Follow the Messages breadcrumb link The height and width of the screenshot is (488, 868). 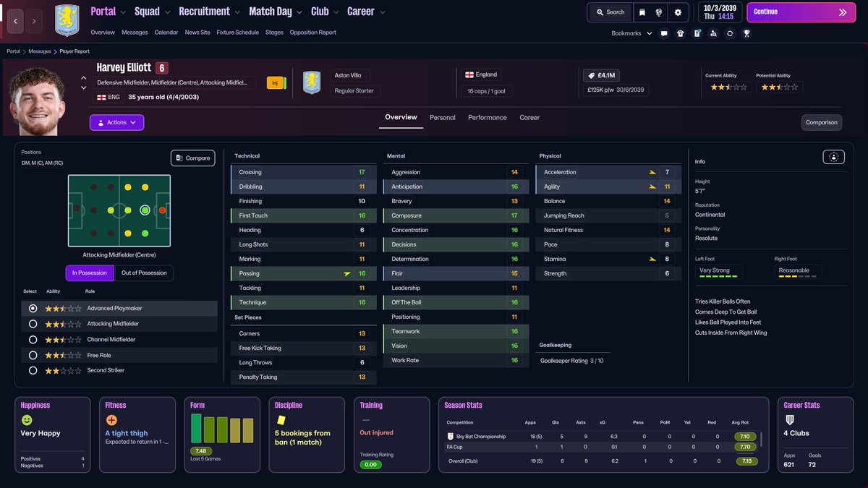point(40,51)
